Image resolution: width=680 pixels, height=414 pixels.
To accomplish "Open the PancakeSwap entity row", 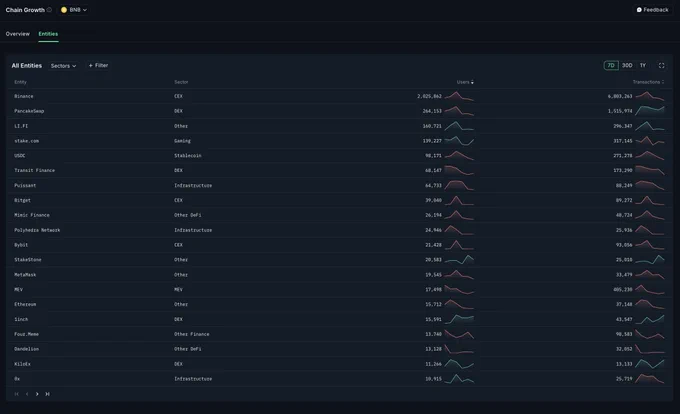I will [340, 111].
